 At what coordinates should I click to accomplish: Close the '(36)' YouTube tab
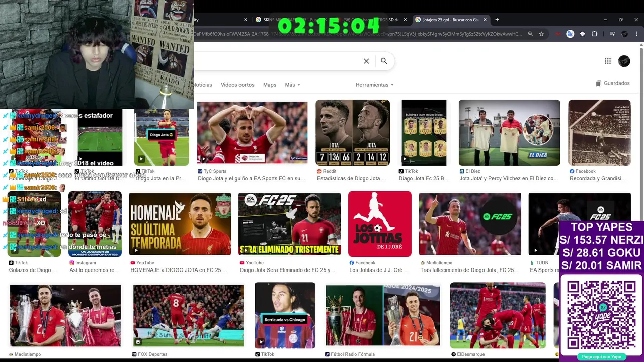pyautogui.click(x=406, y=20)
